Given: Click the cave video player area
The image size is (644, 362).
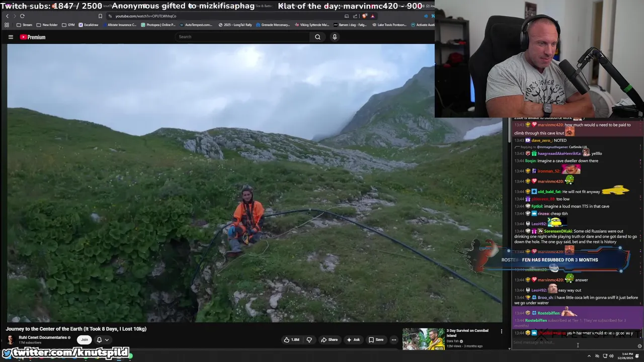Looking at the screenshot, I should click(255, 183).
